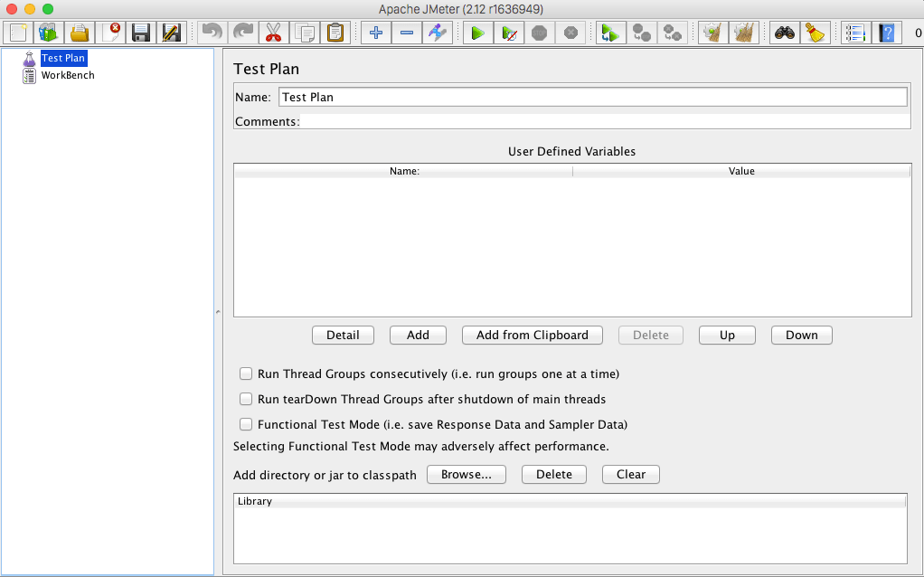Click the Cut scissors icon
Screen dimensions: 924x577
pos(273,33)
